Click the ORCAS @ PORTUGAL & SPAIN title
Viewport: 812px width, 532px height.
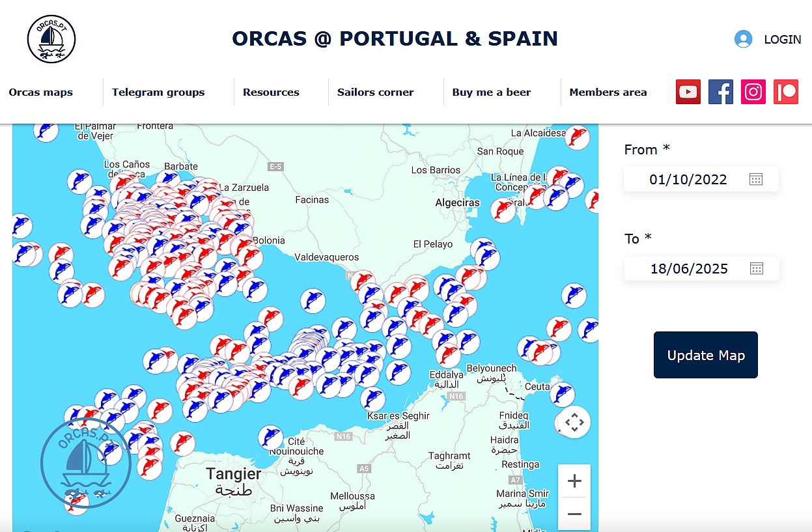[x=395, y=38]
